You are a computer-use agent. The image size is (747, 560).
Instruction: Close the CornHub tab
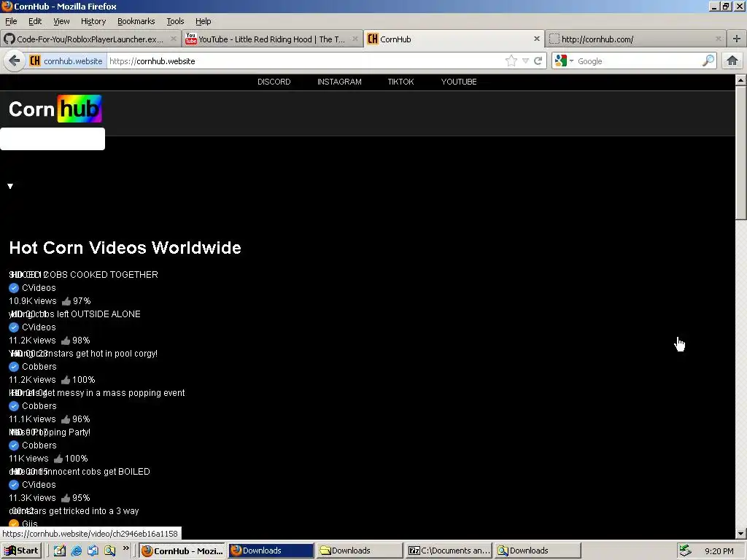click(x=536, y=39)
